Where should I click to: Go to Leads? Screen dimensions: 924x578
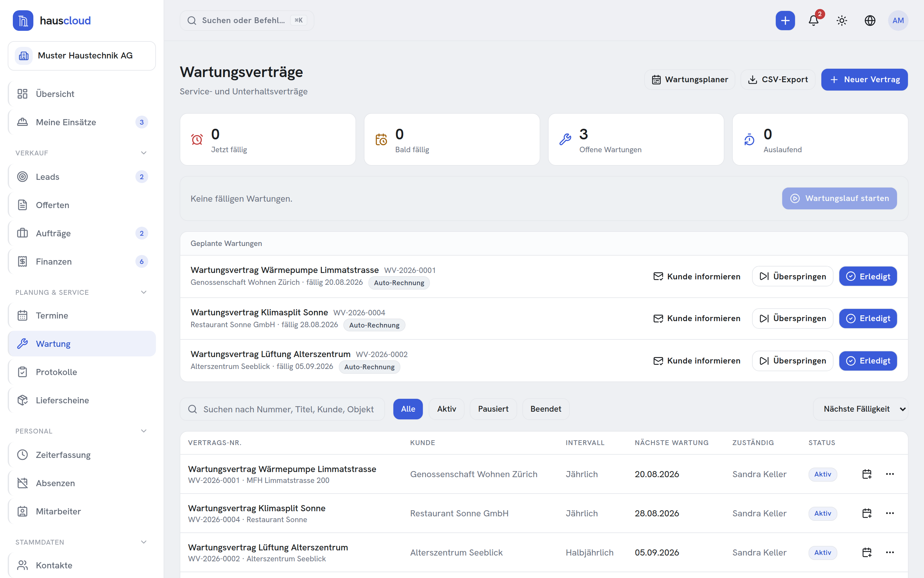coord(82,177)
